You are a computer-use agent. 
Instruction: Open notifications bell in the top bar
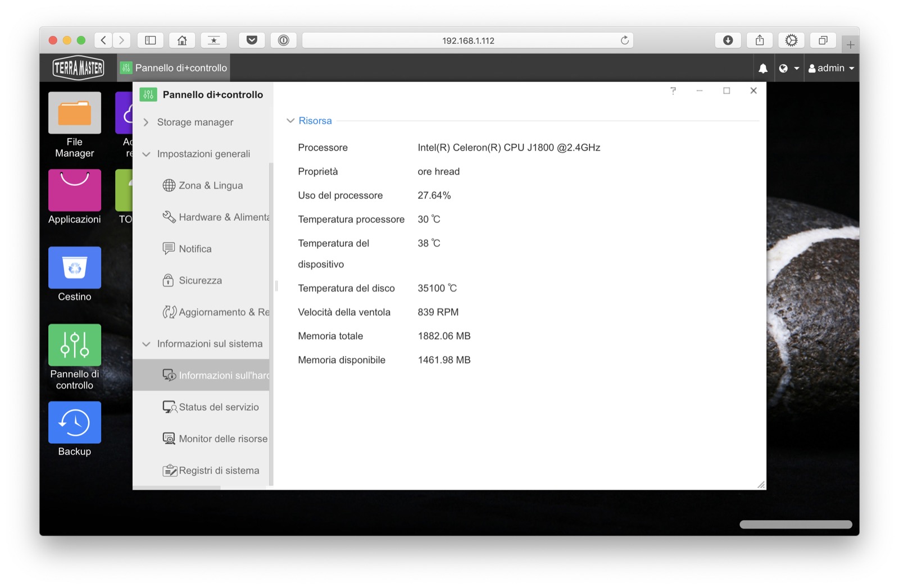(x=762, y=68)
